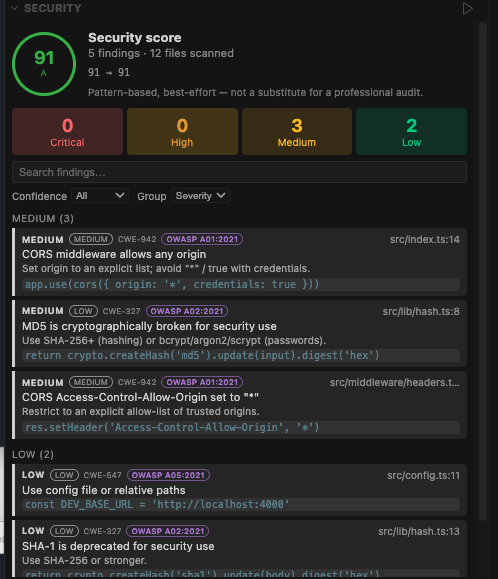Open src/config.ts:11 file location

pos(423,476)
